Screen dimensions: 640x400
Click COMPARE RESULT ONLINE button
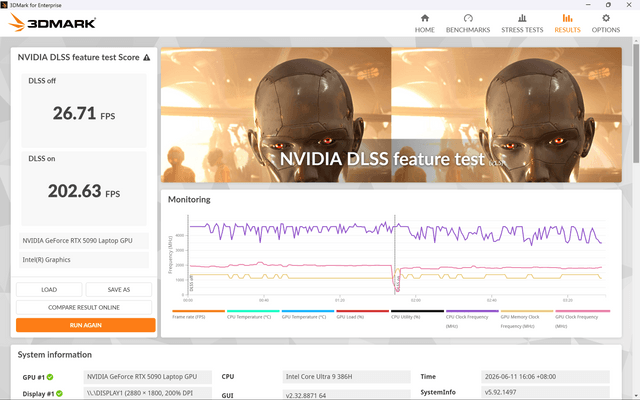pyautogui.click(x=84, y=307)
